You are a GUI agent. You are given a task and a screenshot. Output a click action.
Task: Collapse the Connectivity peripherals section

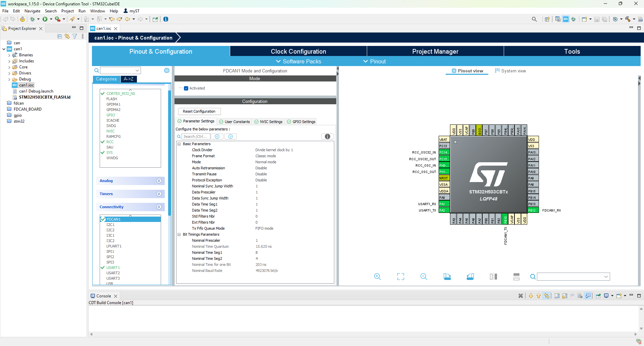(159, 207)
